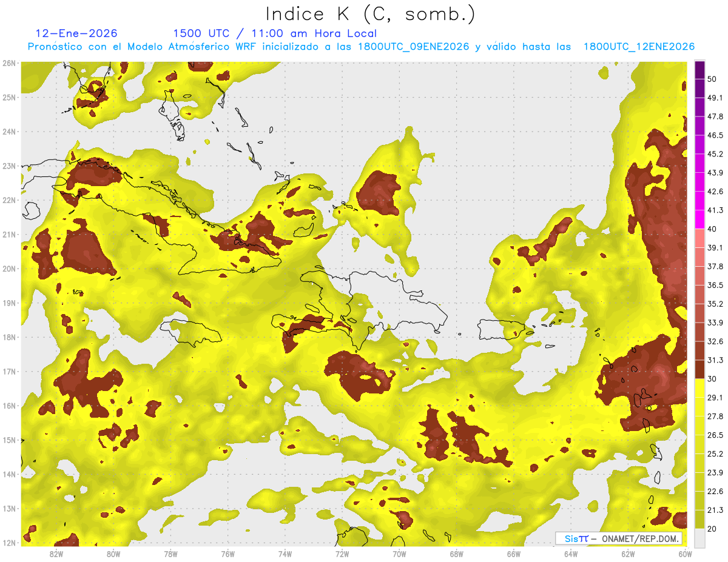This screenshot has width=728, height=562.
Task: Select the date label "12-Ene-2026"
Action: point(76,33)
